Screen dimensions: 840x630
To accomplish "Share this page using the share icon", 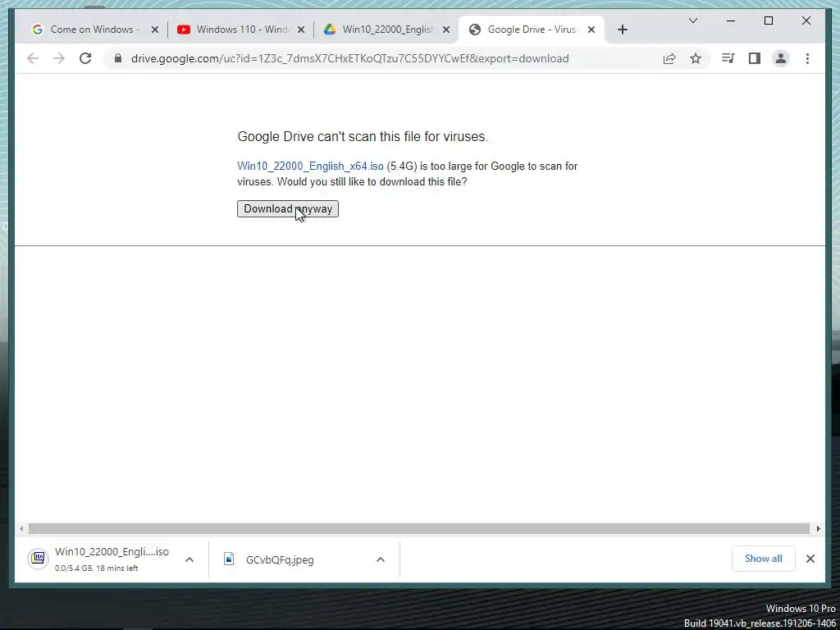I will click(669, 58).
